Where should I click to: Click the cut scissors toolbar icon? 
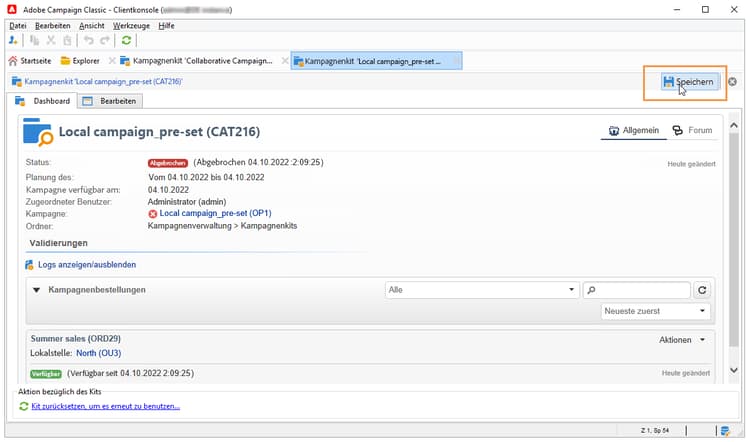(x=51, y=41)
